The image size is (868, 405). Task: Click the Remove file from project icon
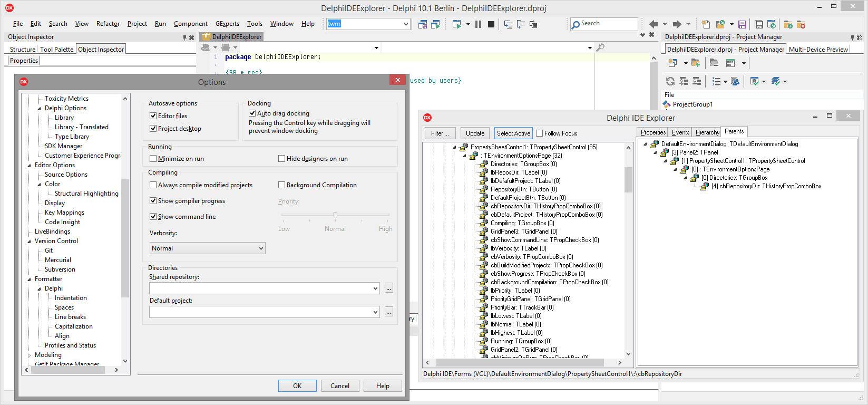(801, 24)
